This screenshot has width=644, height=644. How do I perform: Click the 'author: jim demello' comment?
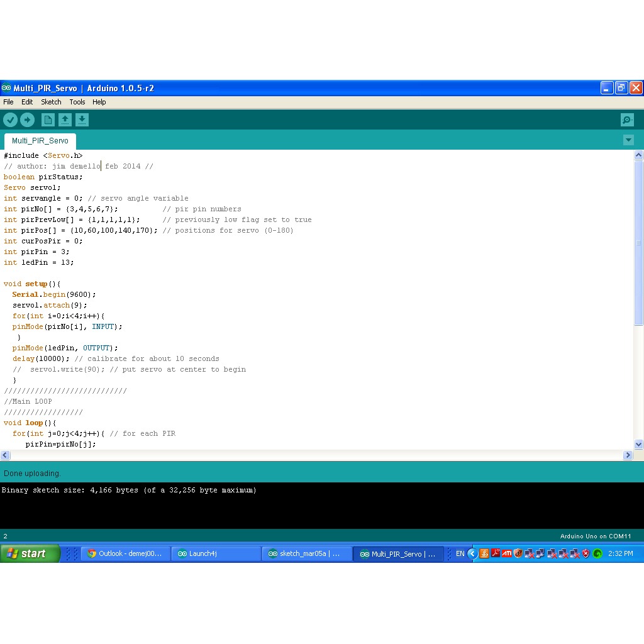79,166
